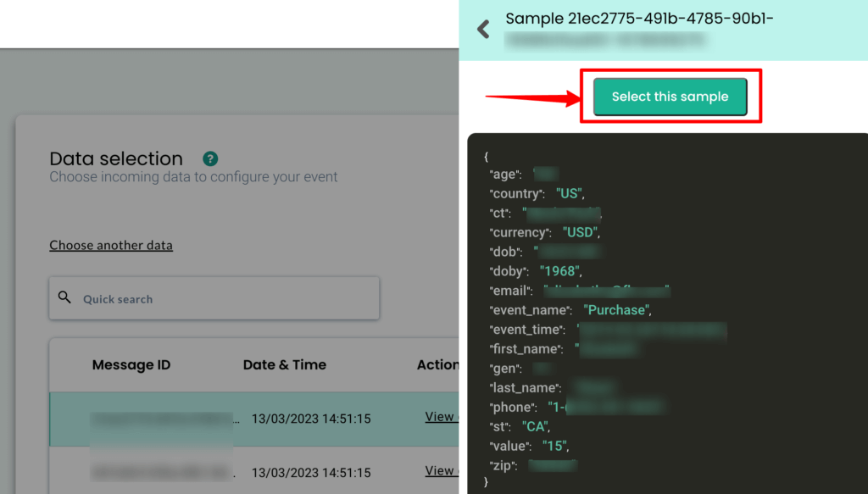Click the back chevron beside Sample title

[483, 29]
